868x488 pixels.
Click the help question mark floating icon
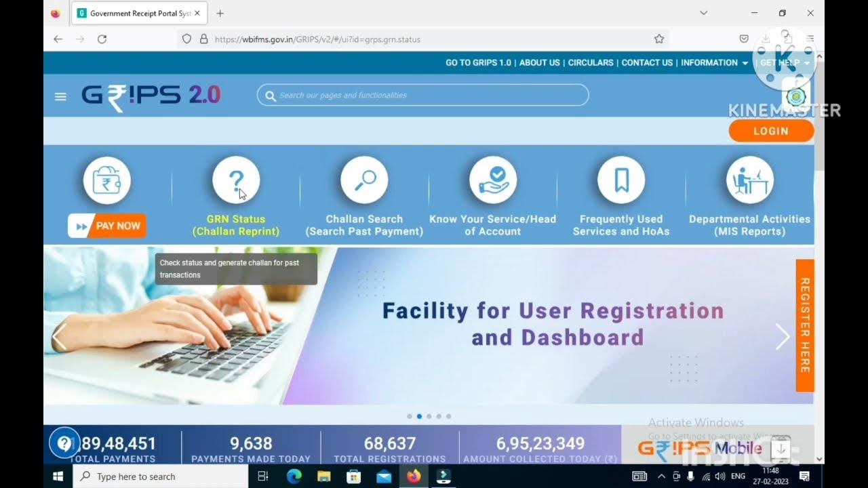[64, 444]
